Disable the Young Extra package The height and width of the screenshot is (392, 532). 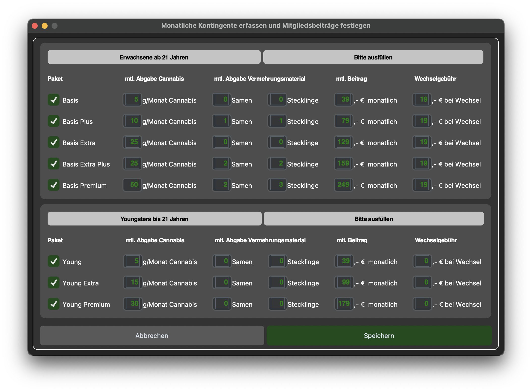(54, 283)
